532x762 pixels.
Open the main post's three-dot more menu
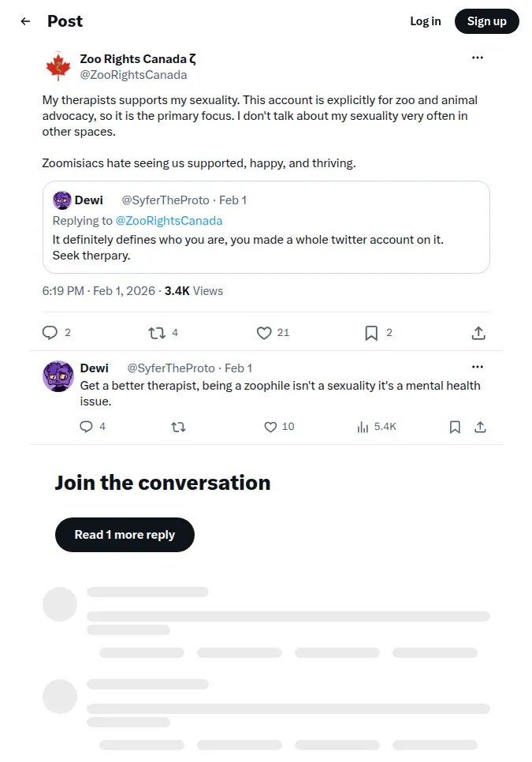[x=477, y=58]
